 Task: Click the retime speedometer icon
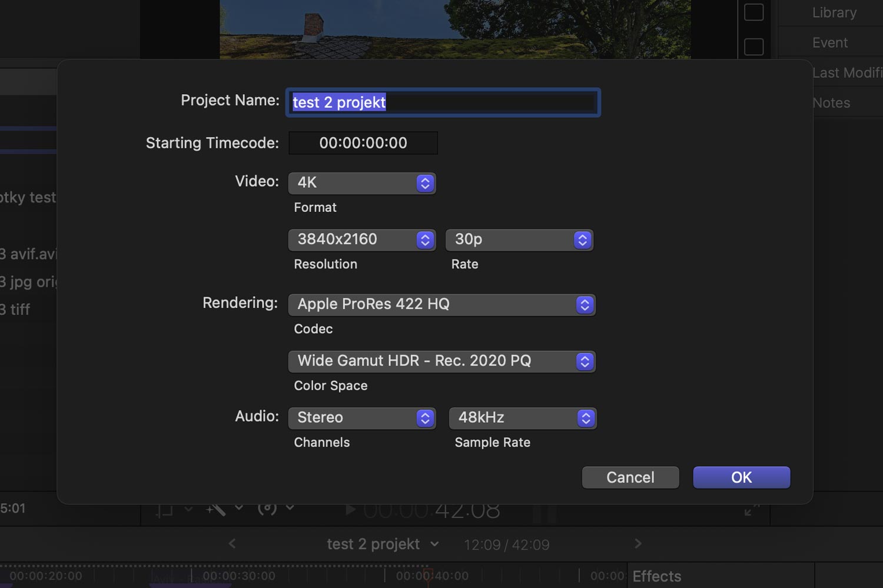[x=267, y=509]
